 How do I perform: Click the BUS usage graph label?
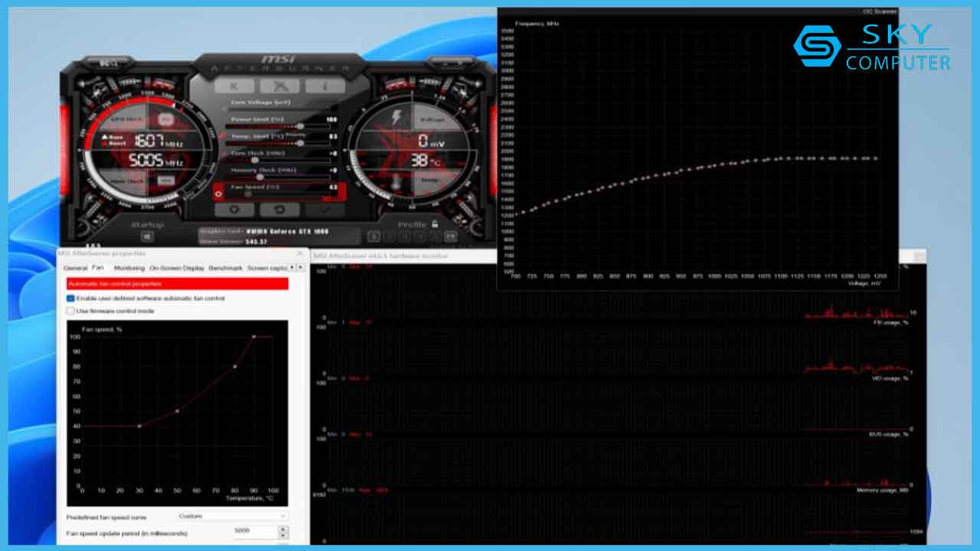889,434
